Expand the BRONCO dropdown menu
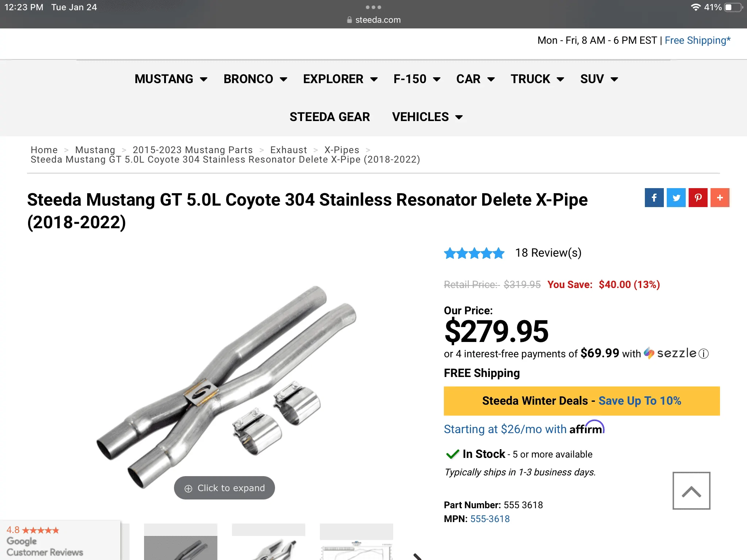The width and height of the screenshot is (747, 560). point(255,79)
